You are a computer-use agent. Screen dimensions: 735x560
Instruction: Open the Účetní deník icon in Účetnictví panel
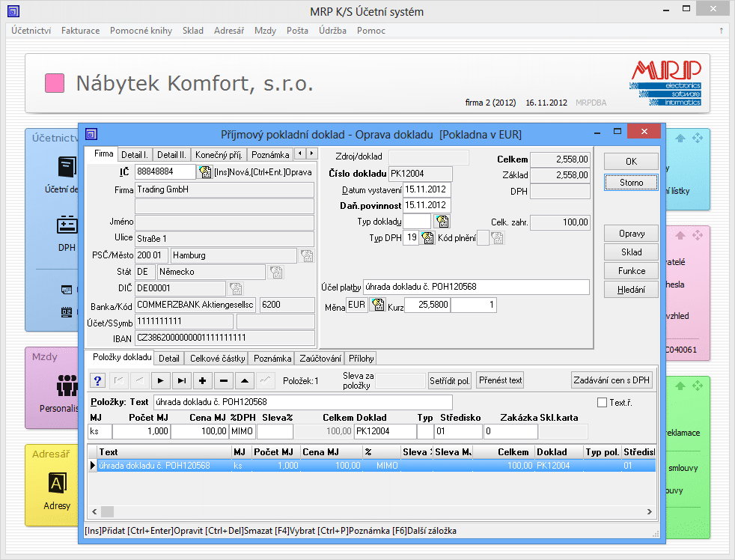67,168
